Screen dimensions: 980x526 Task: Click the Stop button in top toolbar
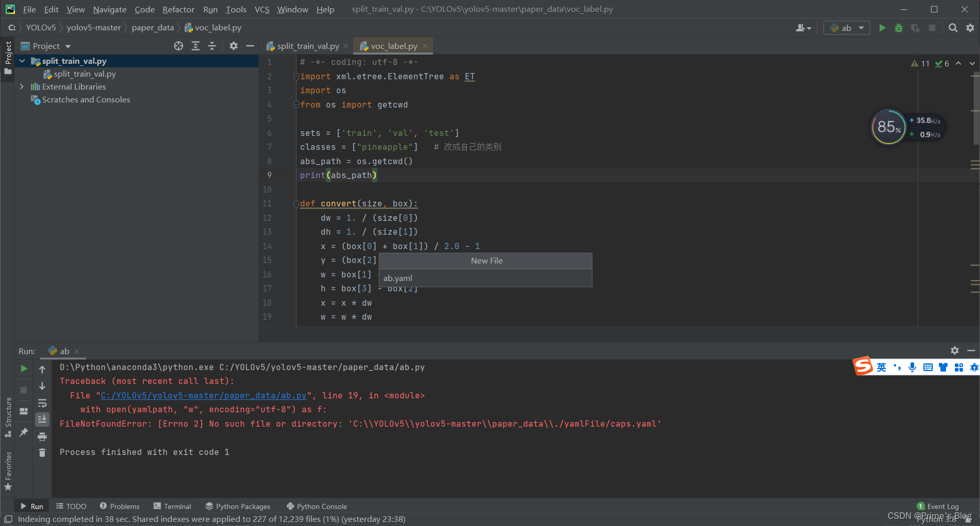coord(932,28)
